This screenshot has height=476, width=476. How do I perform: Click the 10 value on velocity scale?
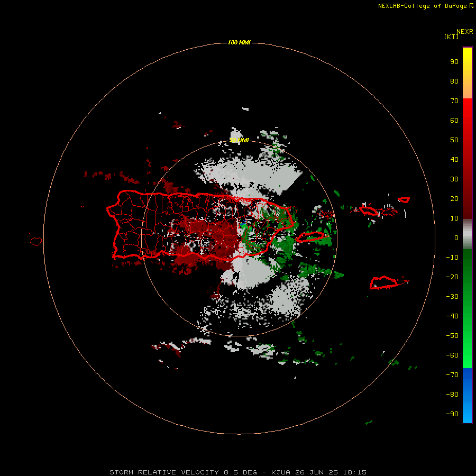click(454, 218)
